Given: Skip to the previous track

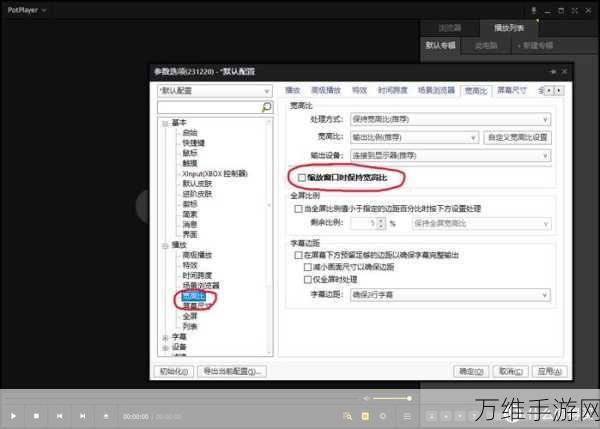Looking at the screenshot, I should click(60, 416).
